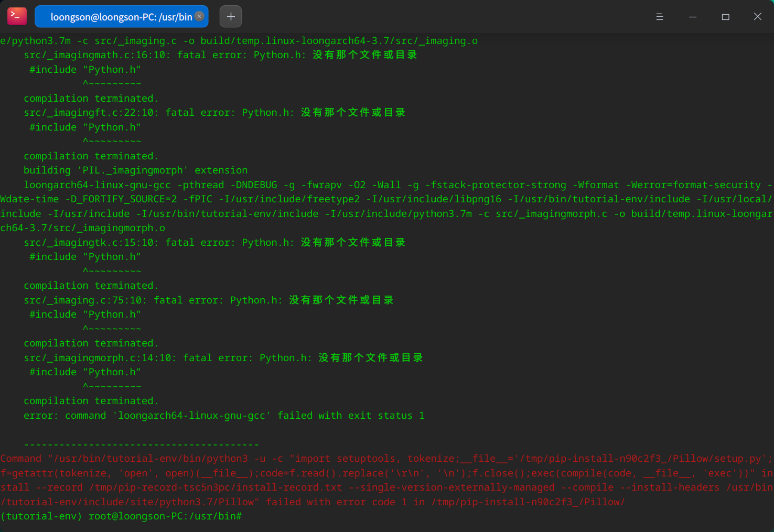Click the '(tutorial-env)' virtualenv prefix in prompt
Image resolution: width=774 pixels, height=532 pixels.
[41, 516]
